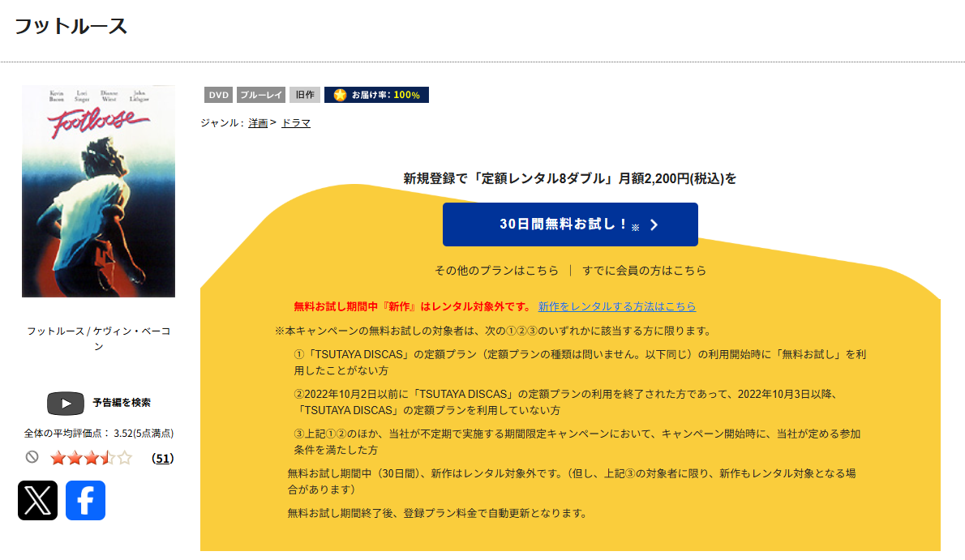The image size is (965, 560).
Task: Click 予告編を検索 text link
Action: click(122, 403)
